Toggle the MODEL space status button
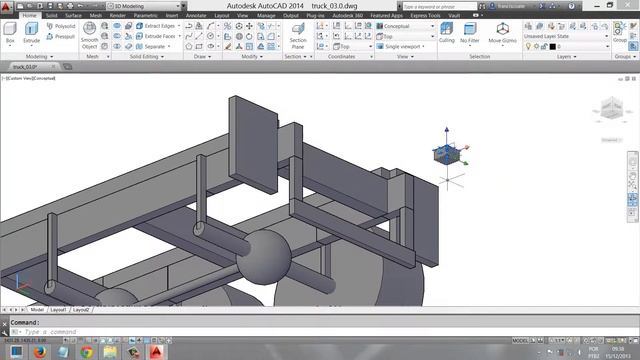Viewport: 640px width, 360px height. point(520,340)
